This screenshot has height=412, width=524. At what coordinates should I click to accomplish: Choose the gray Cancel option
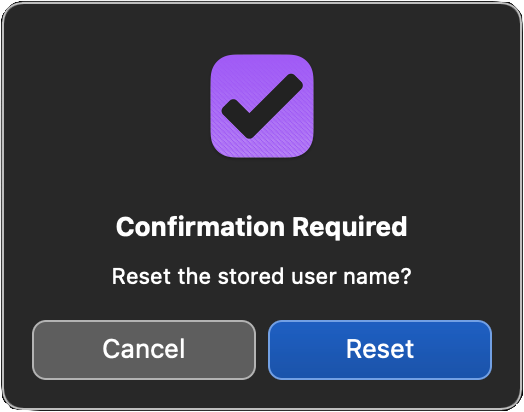point(144,350)
